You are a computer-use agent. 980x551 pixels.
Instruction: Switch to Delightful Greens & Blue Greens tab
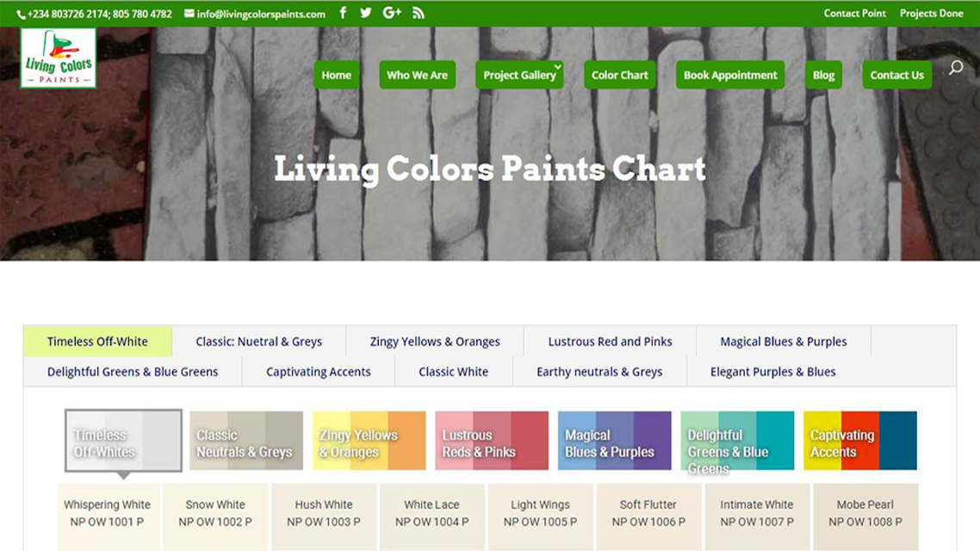[133, 371]
